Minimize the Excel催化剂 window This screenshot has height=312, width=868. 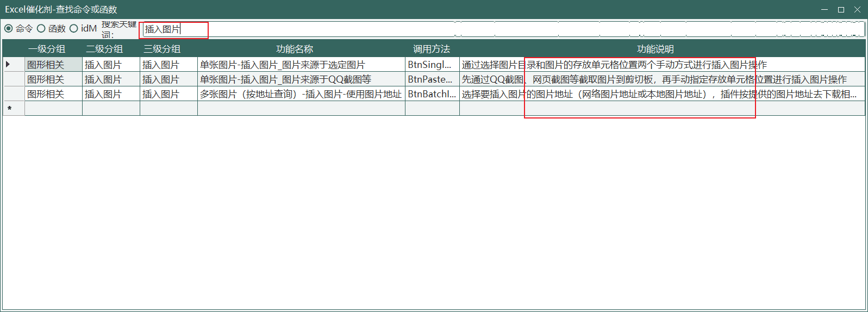point(825,9)
